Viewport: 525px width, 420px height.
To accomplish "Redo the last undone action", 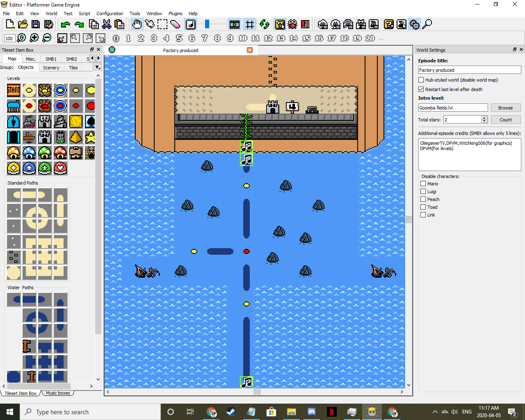I will (79, 25).
